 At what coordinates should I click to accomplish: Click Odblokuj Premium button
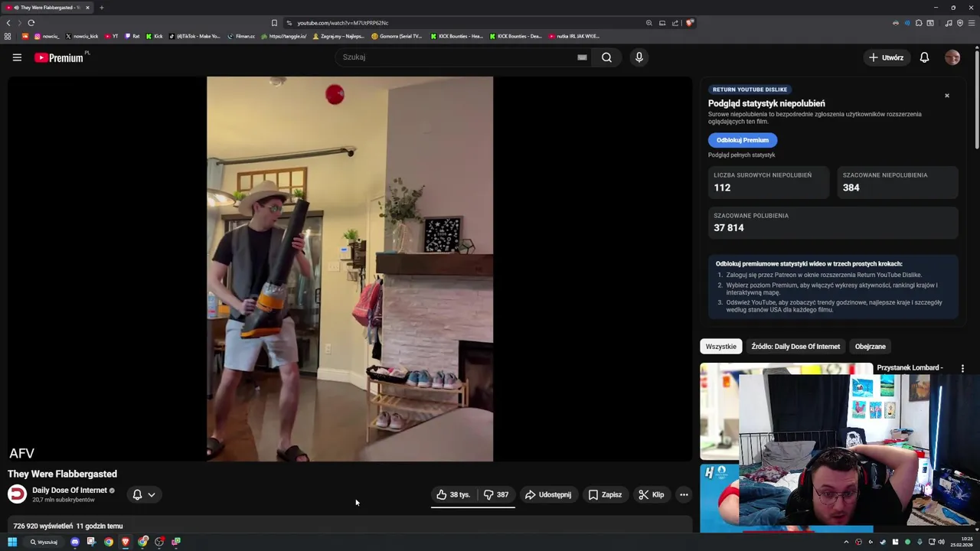742,140
